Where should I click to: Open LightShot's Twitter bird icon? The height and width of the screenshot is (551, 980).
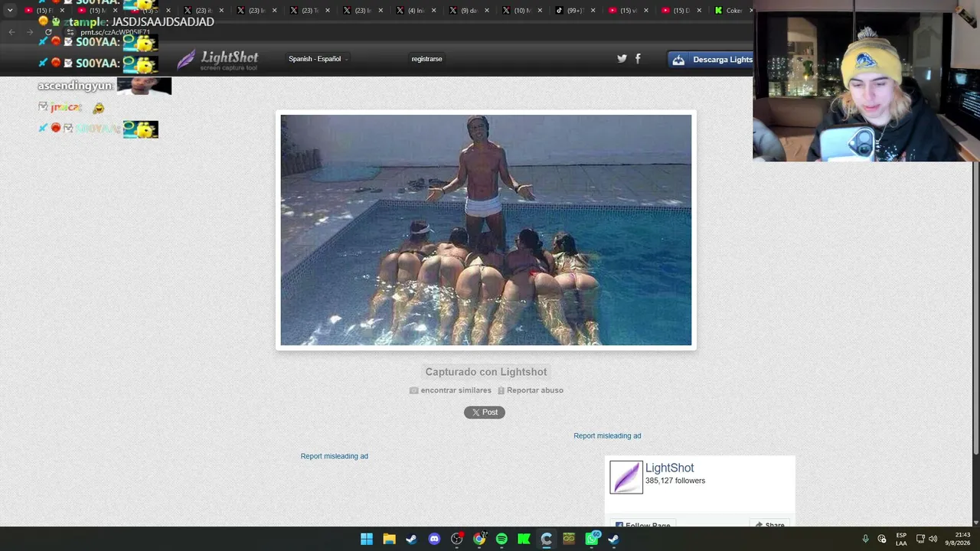click(x=622, y=58)
